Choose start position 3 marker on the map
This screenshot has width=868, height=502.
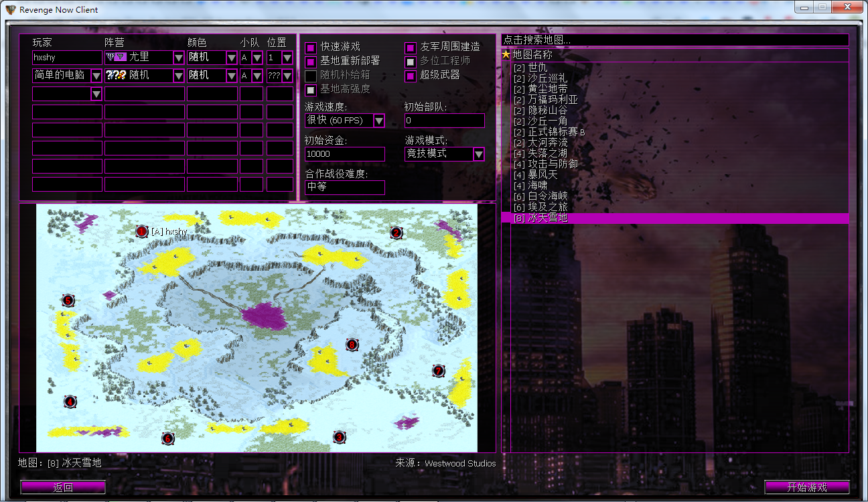pos(340,437)
